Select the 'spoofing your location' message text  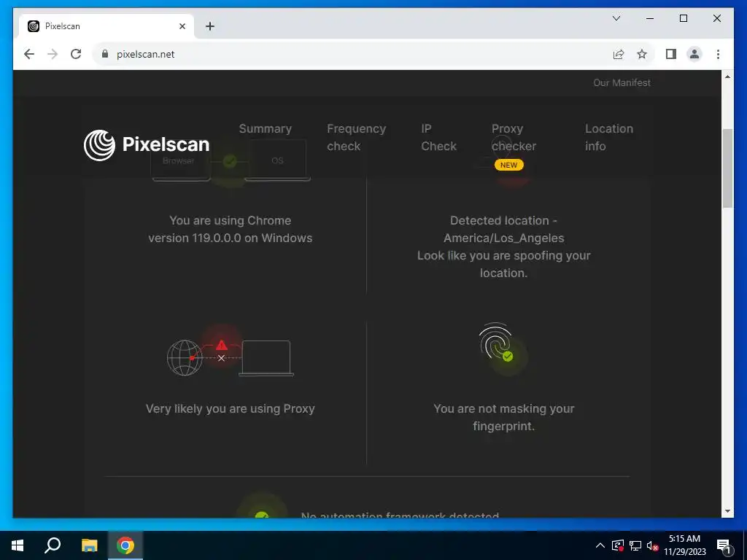click(503, 264)
